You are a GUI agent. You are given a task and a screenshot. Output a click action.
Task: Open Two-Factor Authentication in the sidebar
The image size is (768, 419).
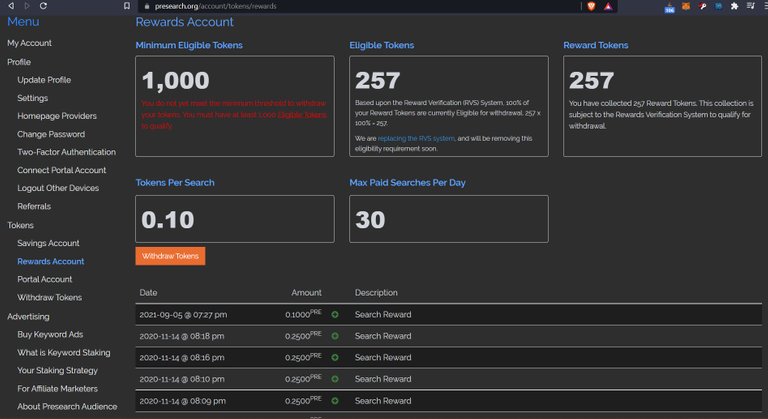[67, 152]
